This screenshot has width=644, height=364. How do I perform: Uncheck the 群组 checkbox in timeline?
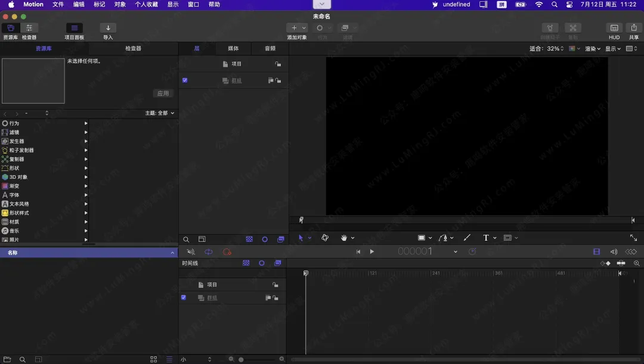coord(184,297)
